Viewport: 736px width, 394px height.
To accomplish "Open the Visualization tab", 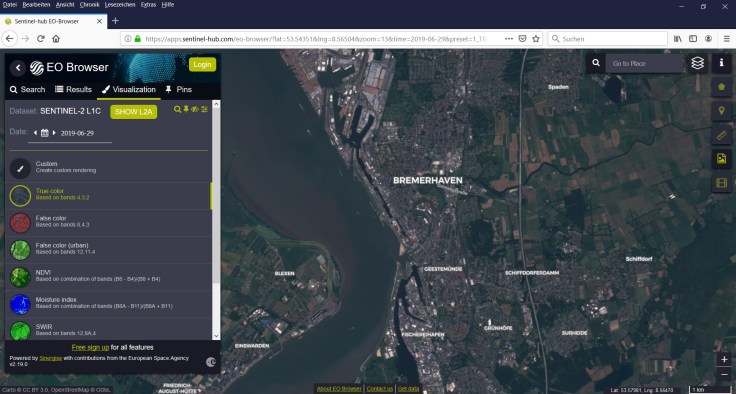I will pyautogui.click(x=129, y=89).
